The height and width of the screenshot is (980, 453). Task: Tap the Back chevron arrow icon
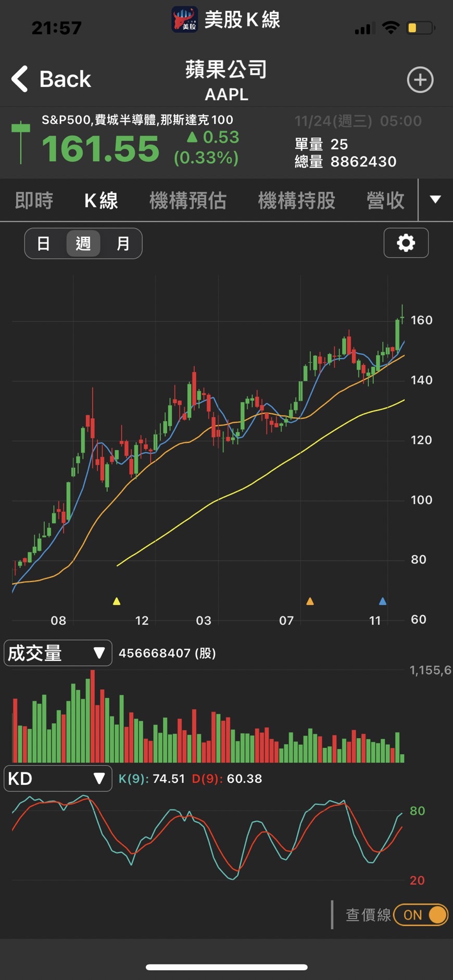coord(20,79)
